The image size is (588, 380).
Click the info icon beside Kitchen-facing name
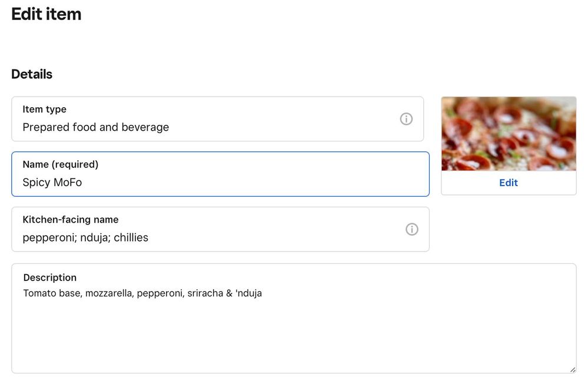point(412,229)
